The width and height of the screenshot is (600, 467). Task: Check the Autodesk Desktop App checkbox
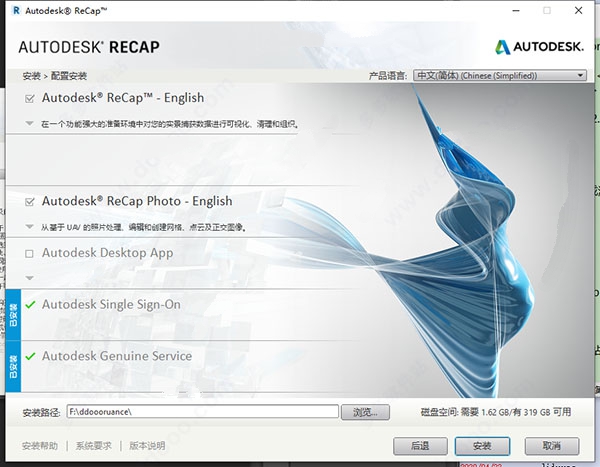29,253
